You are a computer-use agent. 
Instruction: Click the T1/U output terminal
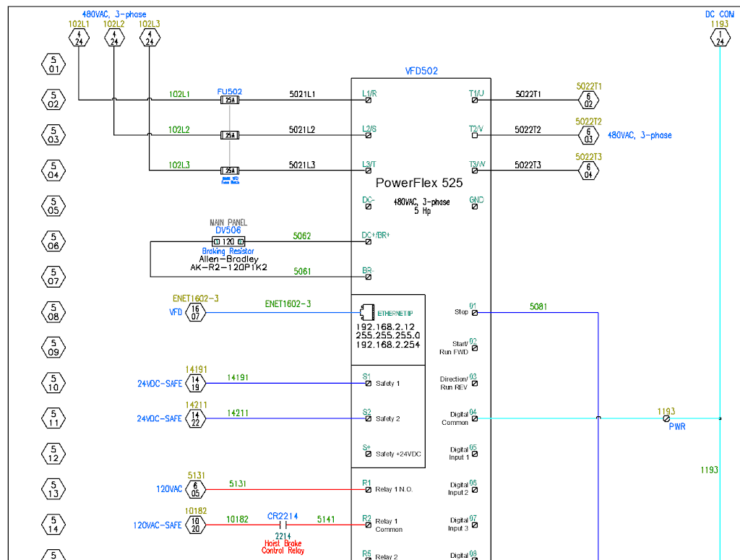point(475,100)
